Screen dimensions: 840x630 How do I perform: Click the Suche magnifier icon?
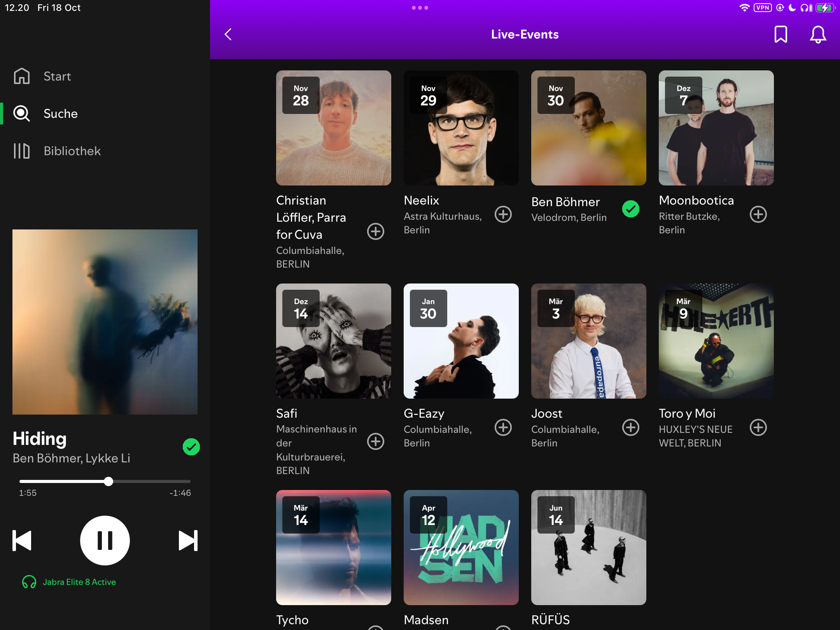point(22,114)
